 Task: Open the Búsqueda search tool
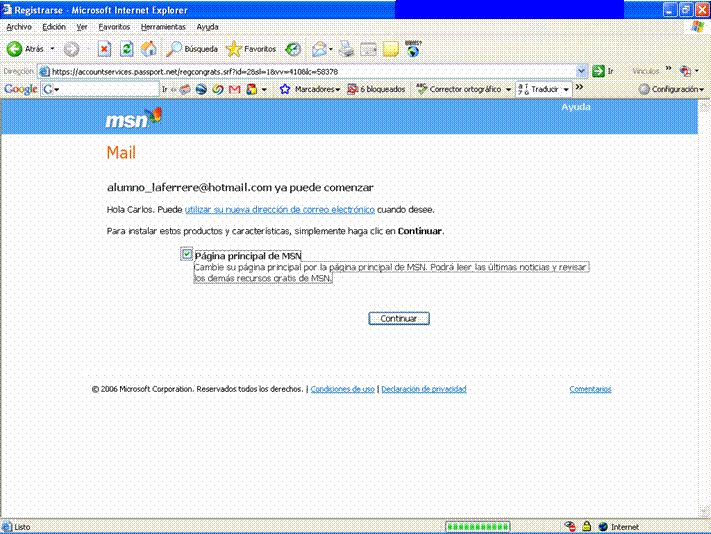[x=192, y=49]
